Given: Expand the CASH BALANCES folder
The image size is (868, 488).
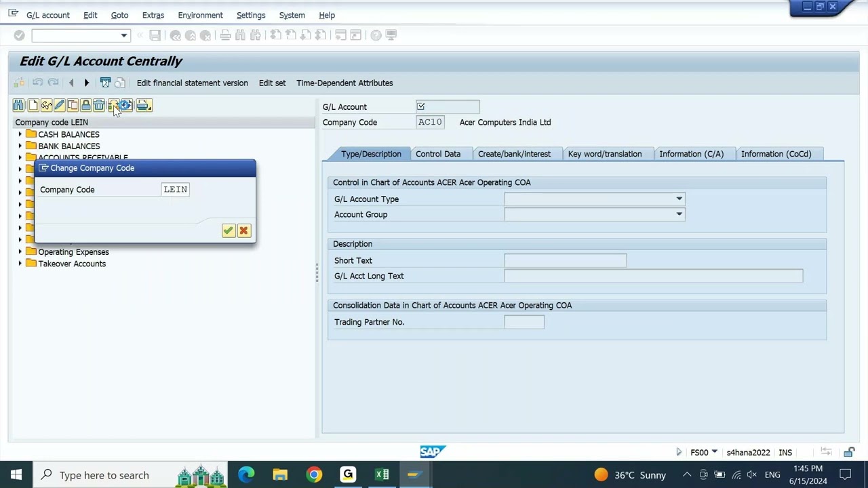Looking at the screenshot, I should point(20,134).
